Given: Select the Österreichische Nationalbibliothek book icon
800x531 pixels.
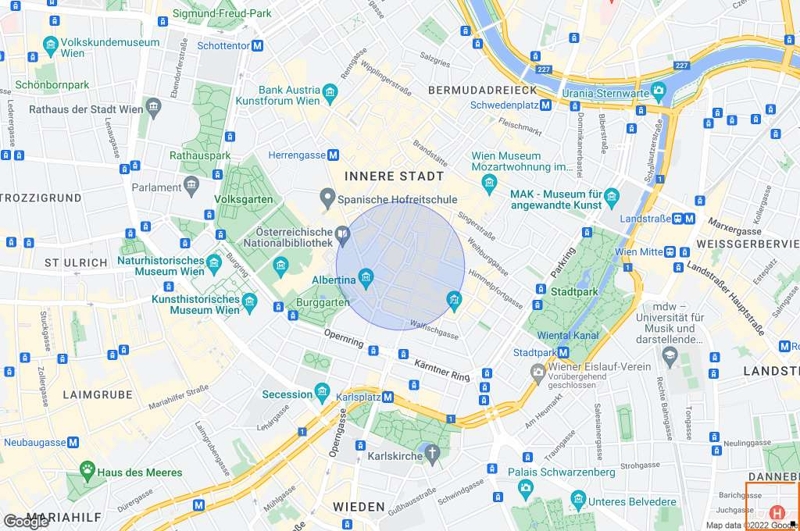Looking at the screenshot, I should (343, 236).
